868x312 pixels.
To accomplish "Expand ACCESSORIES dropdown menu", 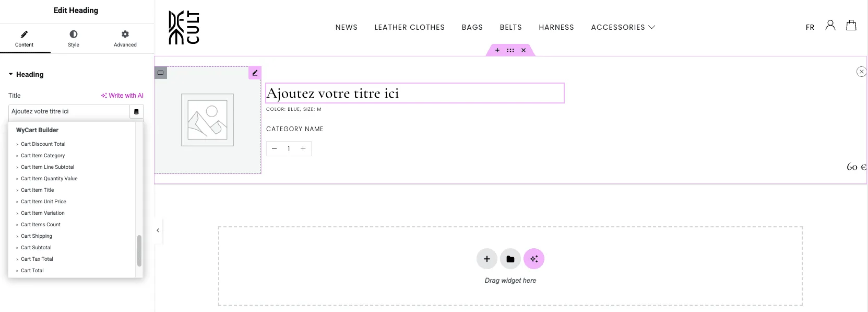I will 623,27.
